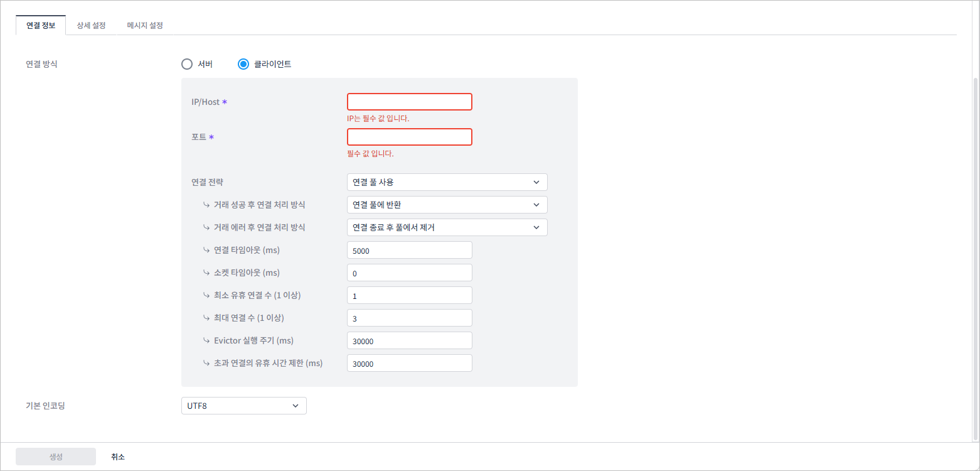Open the 메시지 설정 tab
This screenshot has width=980, height=471.
point(145,25)
